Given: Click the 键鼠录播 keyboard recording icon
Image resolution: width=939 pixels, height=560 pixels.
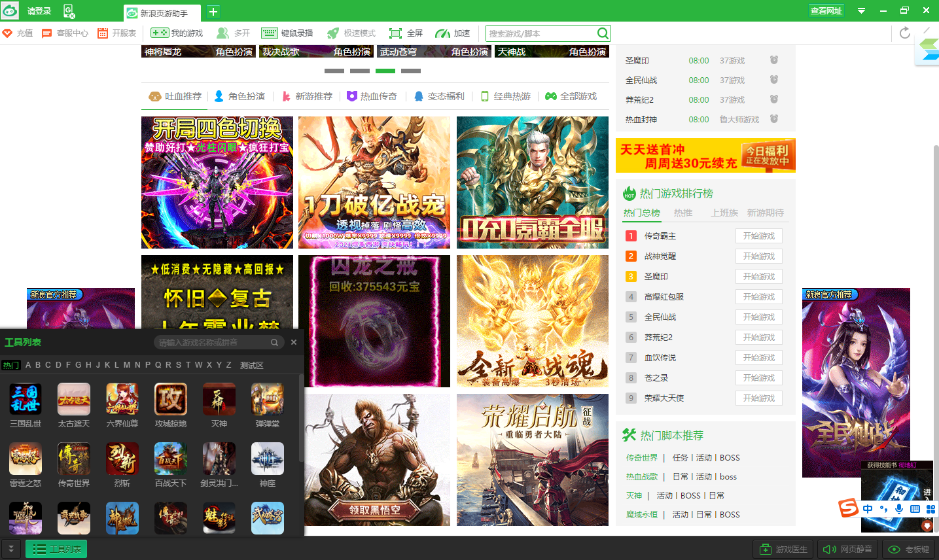Looking at the screenshot, I should pos(270,33).
